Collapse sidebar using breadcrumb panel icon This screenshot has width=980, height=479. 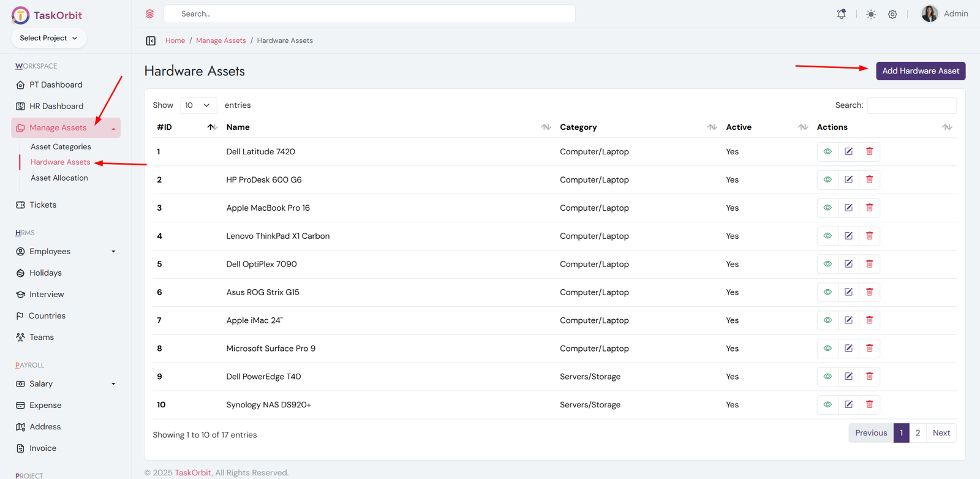(x=151, y=41)
